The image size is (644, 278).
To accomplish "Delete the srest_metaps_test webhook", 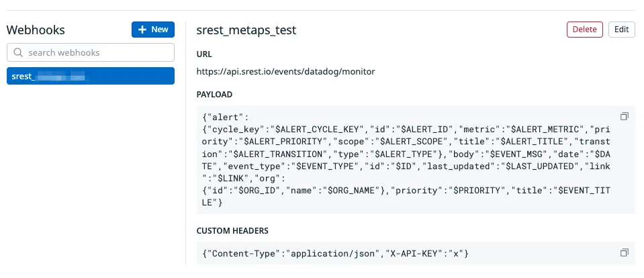I will click(x=584, y=30).
